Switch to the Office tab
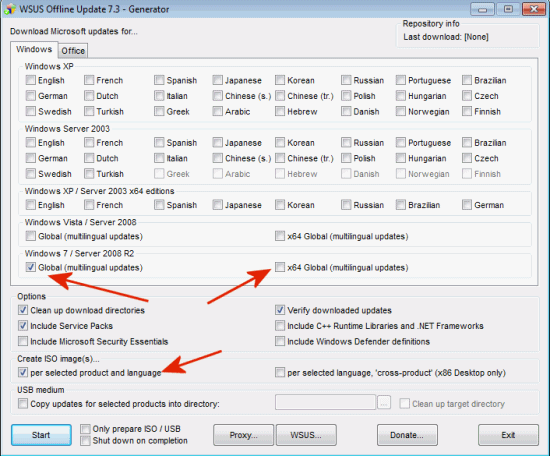 [x=73, y=51]
